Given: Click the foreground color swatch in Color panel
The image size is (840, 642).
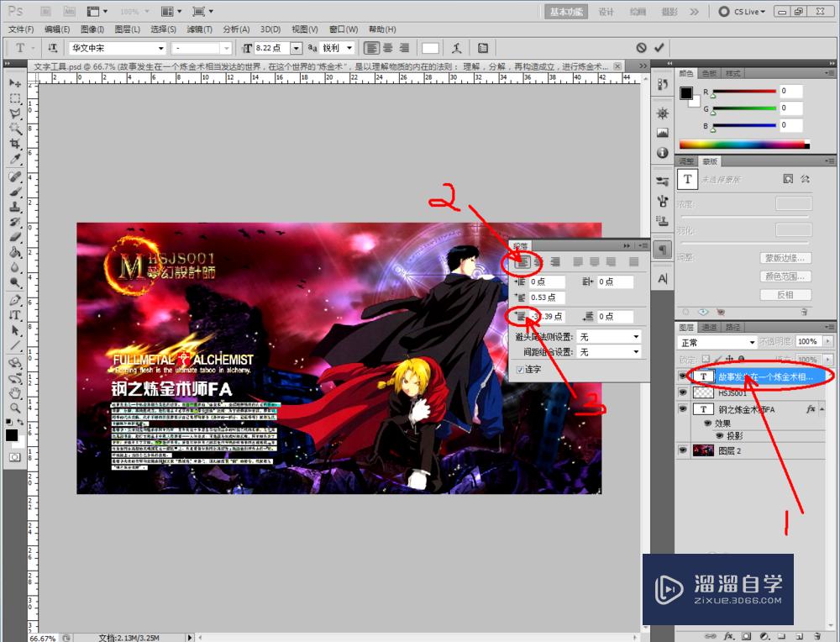Looking at the screenshot, I should 685,93.
